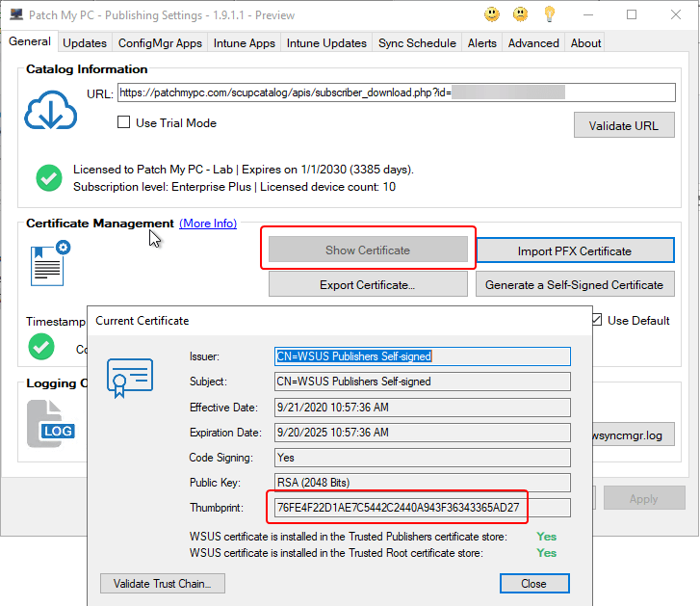Viewport: 700px width, 606px height.
Task: Click the Validate Trust Chain button
Action: point(163,583)
